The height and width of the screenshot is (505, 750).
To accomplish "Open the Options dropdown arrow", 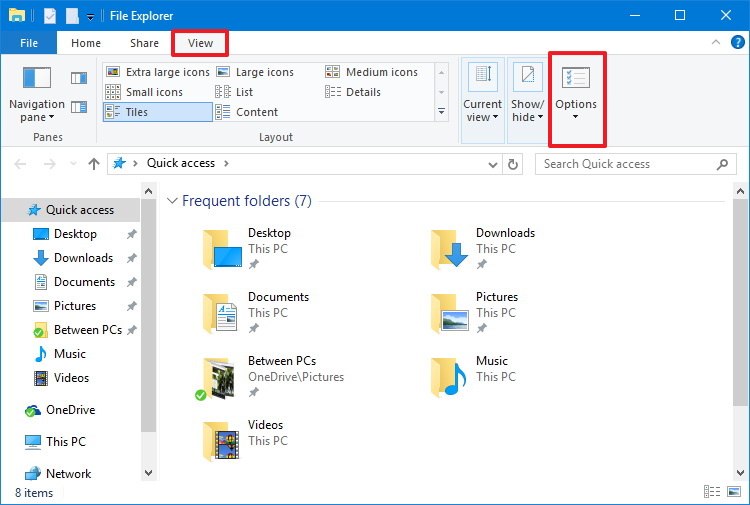I will (576, 117).
